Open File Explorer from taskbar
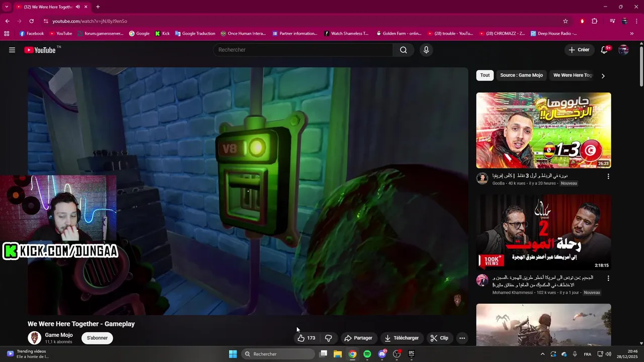This screenshot has width=644, height=362. coord(338,354)
